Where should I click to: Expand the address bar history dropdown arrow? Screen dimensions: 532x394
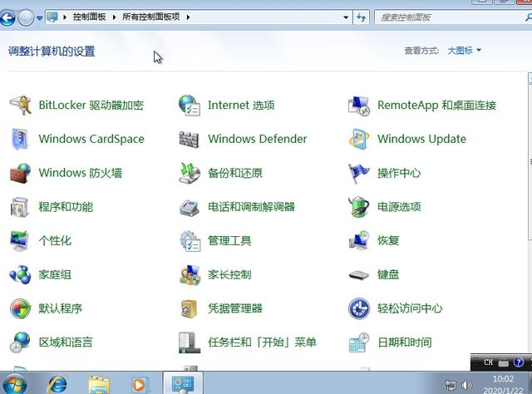point(346,17)
